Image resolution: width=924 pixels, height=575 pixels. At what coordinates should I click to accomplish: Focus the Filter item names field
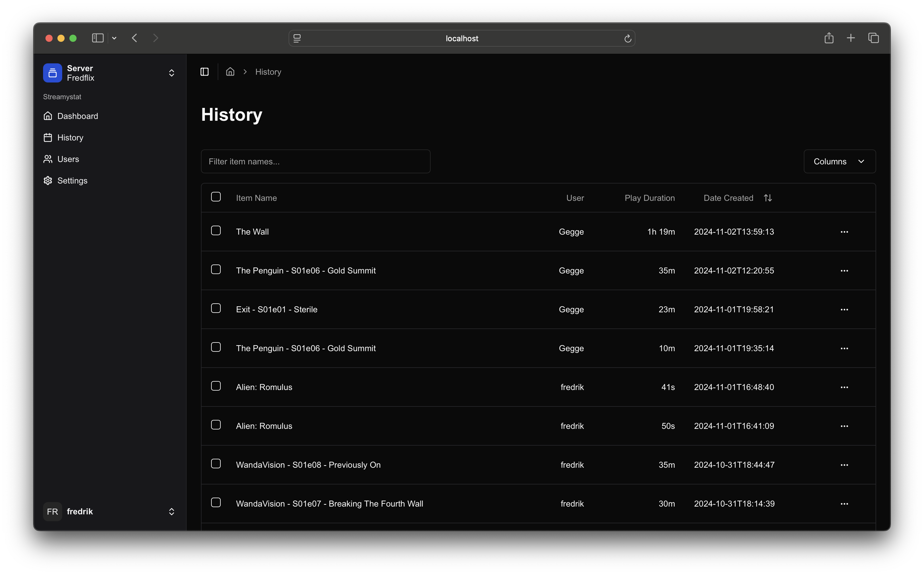point(316,162)
